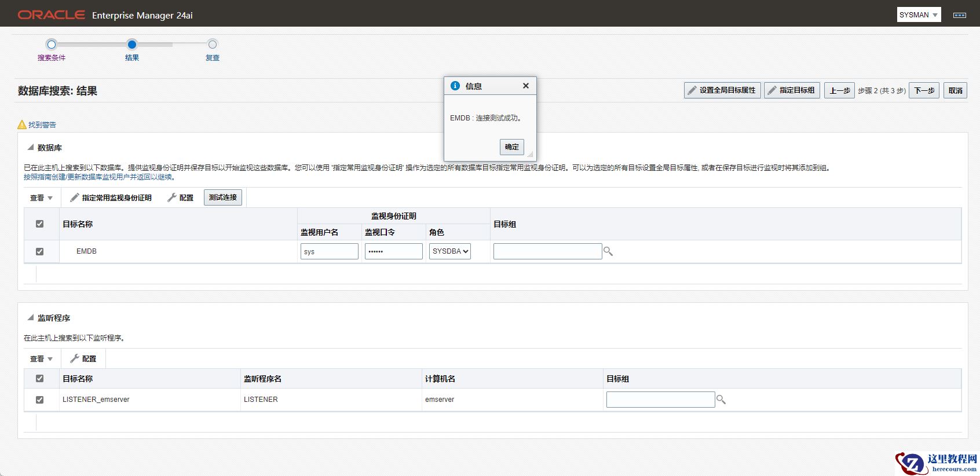Click 确定 in the info dialog
This screenshot has height=476, width=980.
tap(512, 147)
